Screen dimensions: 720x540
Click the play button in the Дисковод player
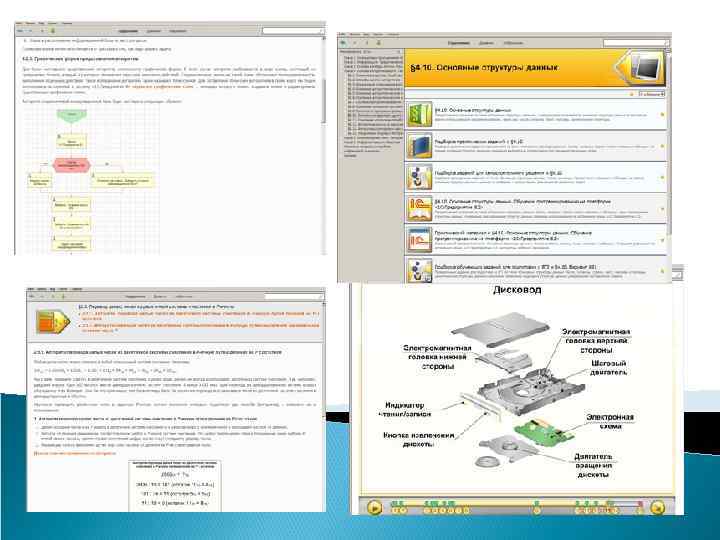[x=375, y=507]
